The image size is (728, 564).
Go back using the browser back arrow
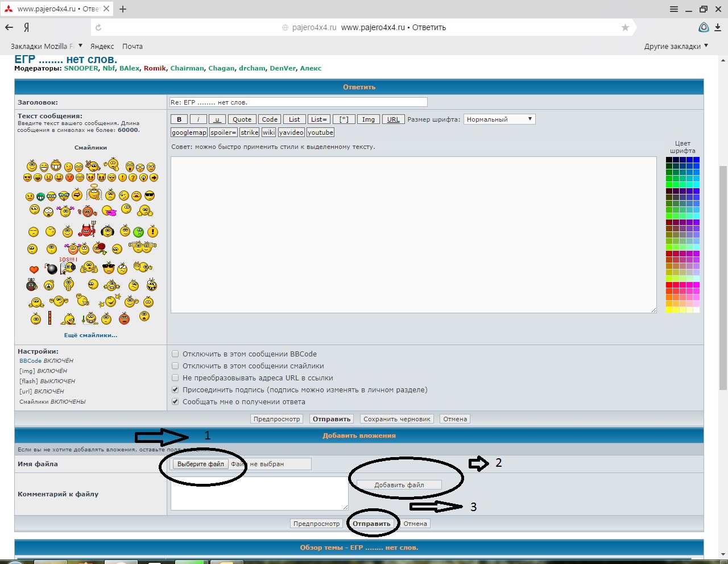9,27
